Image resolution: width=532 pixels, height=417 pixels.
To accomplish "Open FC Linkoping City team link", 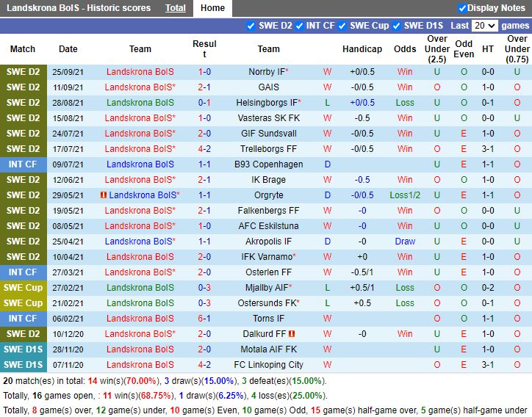I will coord(268,365).
